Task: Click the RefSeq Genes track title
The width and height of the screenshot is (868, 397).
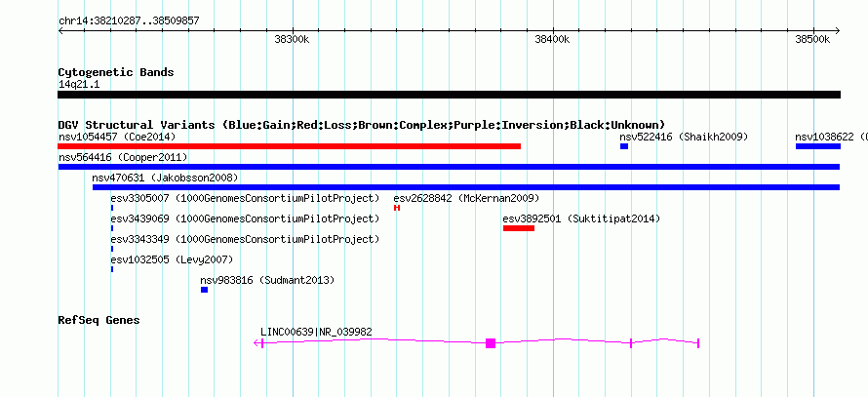Action: (99, 320)
